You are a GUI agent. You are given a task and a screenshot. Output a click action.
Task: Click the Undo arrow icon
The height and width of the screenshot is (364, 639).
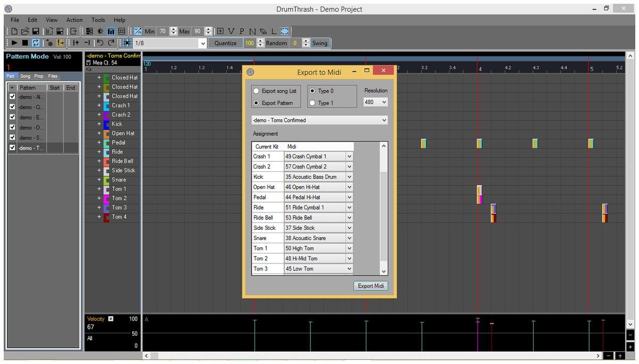point(100,43)
